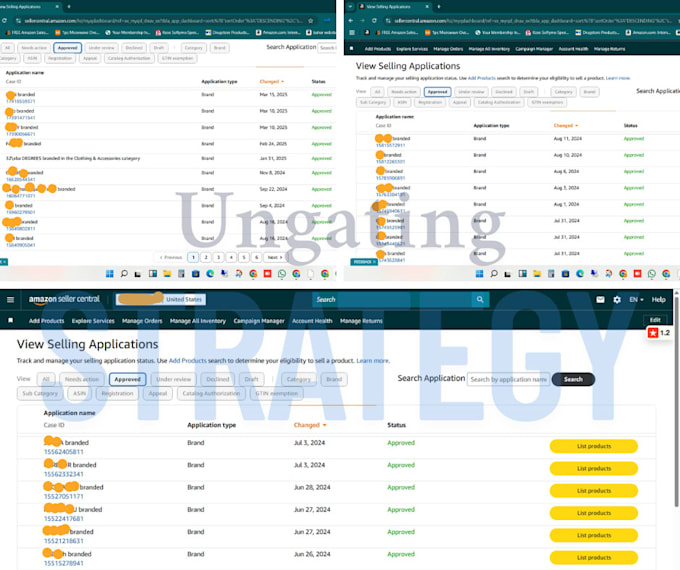Open Microsoft Edge in the left taskbar
680x570 pixels.
coord(210,273)
